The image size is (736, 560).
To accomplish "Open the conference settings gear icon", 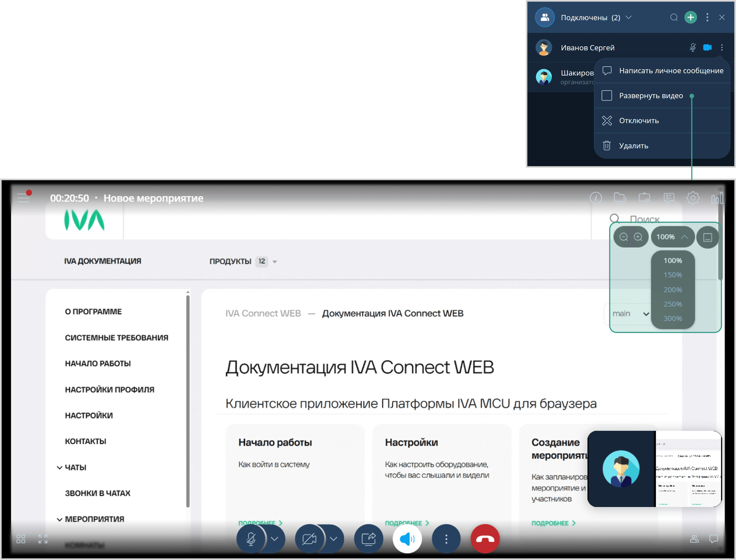I will coord(693,198).
